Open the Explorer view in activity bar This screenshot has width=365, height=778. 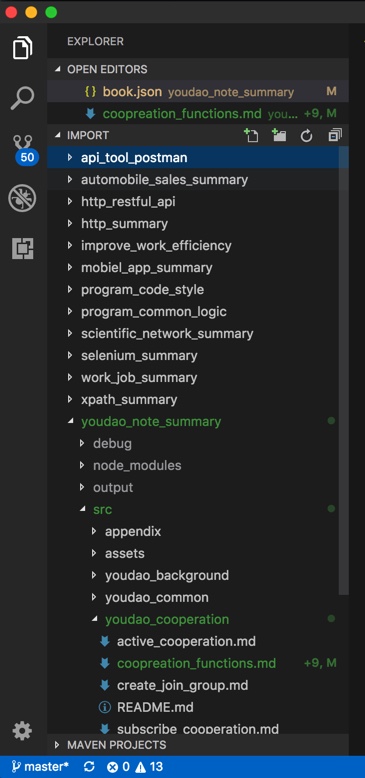23,48
